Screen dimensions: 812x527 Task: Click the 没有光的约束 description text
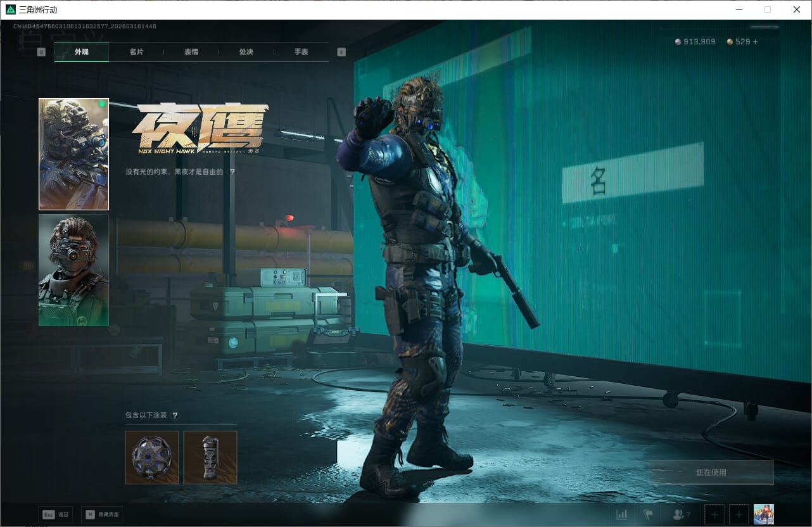pyautogui.click(x=174, y=172)
